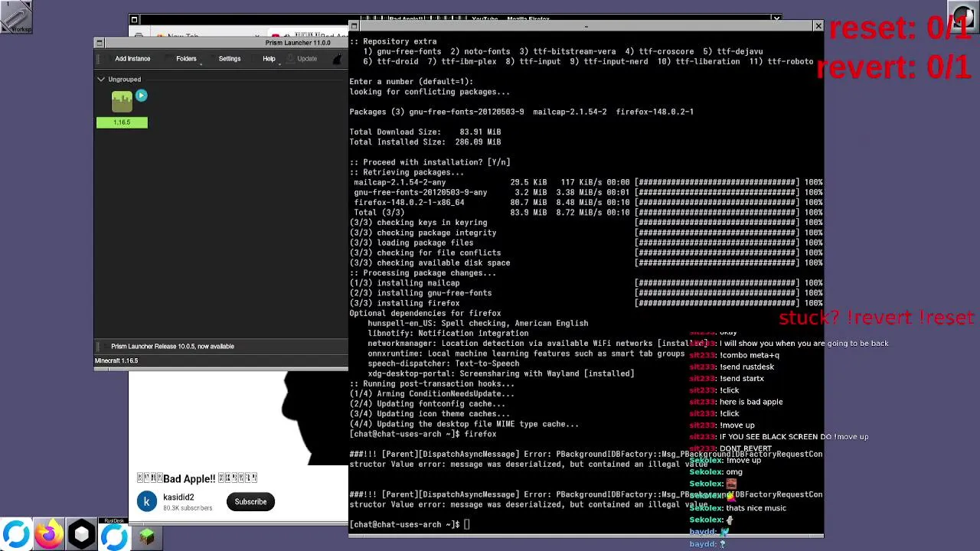Viewport: 980px width, 551px height.
Task: Collapse the Ungrouped instance group
Action: click(x=101, y=80)
